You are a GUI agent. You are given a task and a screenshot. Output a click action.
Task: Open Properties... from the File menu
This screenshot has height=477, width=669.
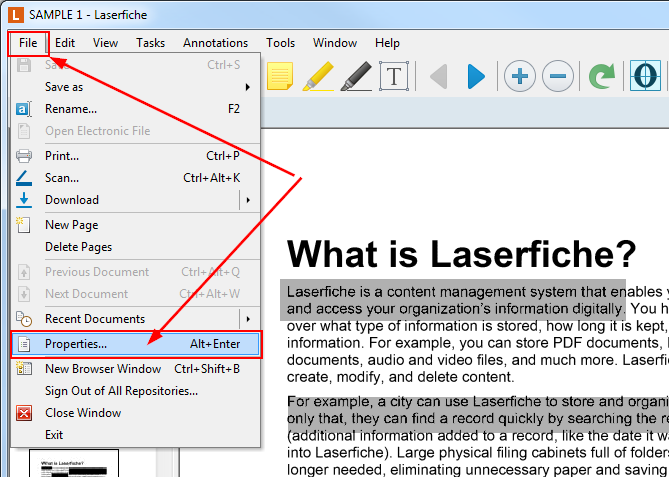coord(135,344)
